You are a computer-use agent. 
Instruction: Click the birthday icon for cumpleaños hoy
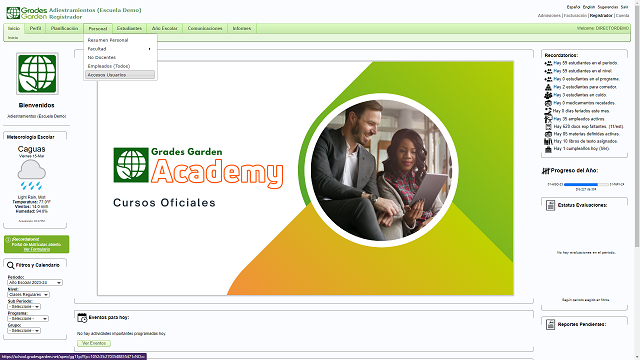(x=548, y=149)
